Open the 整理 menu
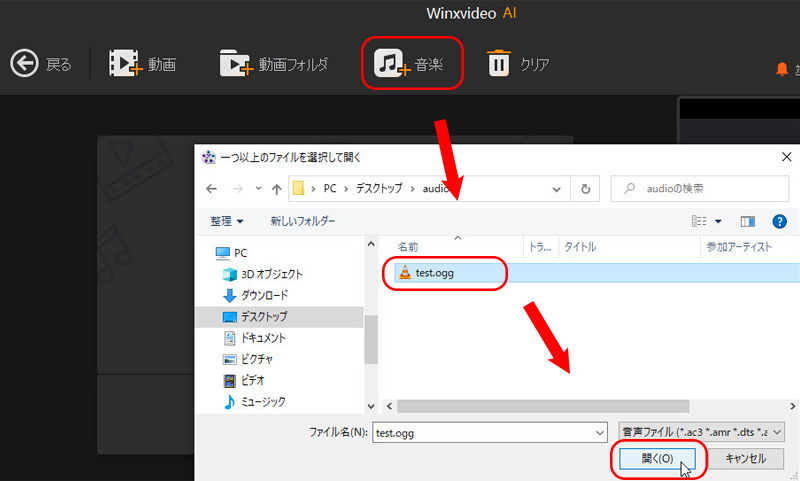The width and height of the screenshot is (800, 481). pyautogui.click(x=227, y=221)
